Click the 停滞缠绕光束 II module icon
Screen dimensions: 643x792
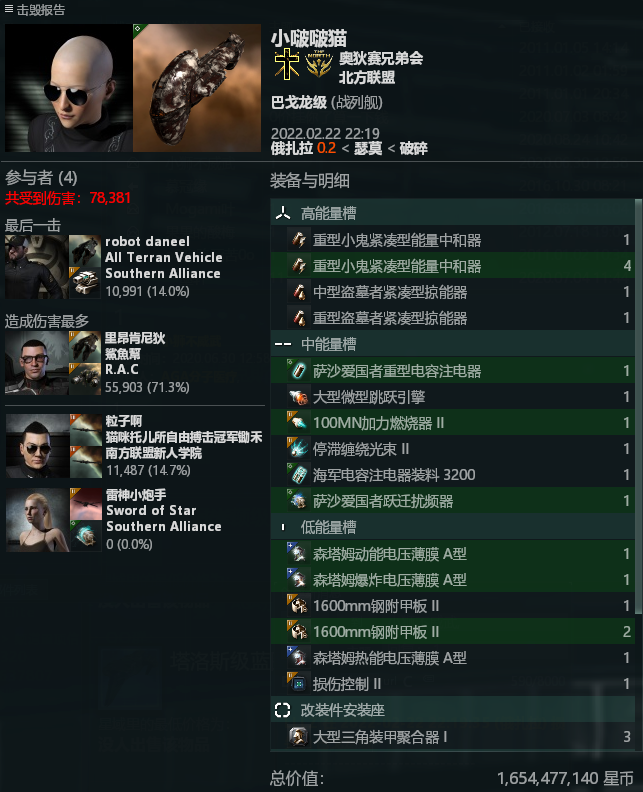click(298, 449)
